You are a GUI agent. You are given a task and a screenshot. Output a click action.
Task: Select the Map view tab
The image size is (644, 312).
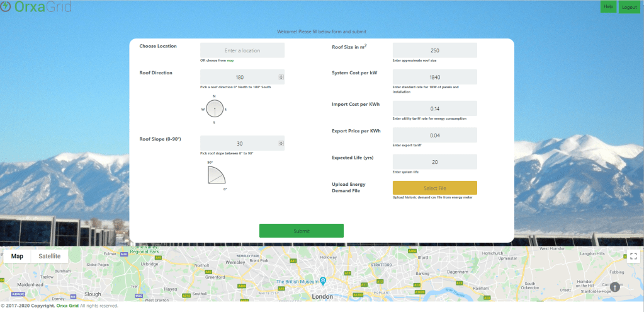pos(17,256)
